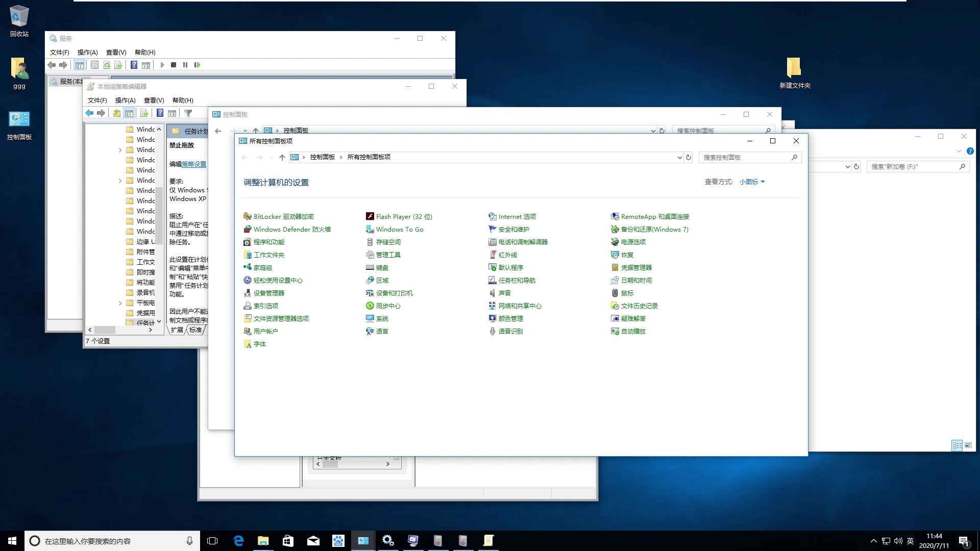Pause the service with the pause icon
This screenshot has height=551, width=980.
pyautogui.click(x=186, y=65)
